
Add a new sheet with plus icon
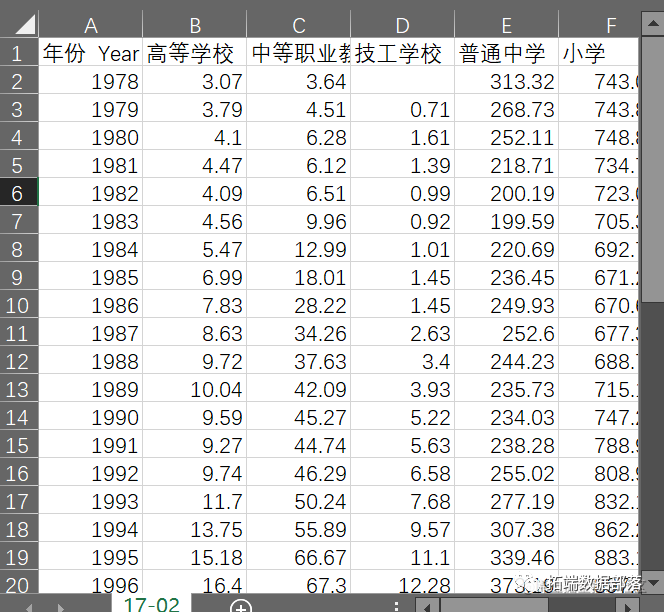(x=241, y=606)
